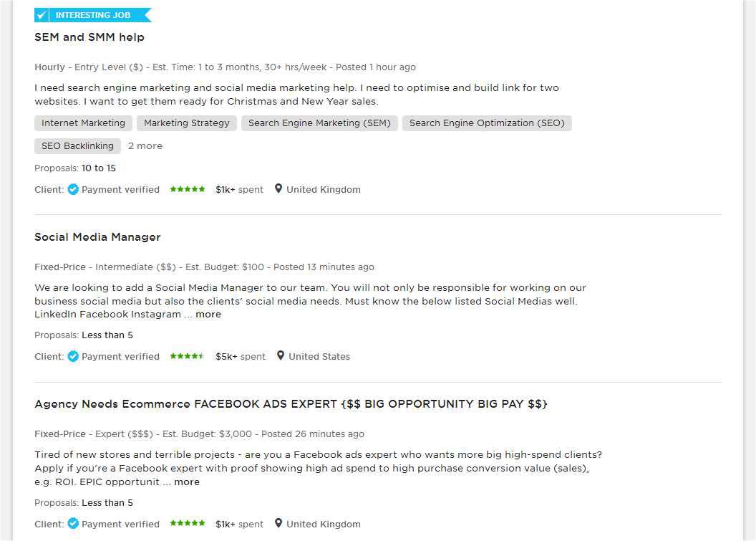Expand Facebook Ads job description with 'more'
Screen dimensions: 756x541
187,482
